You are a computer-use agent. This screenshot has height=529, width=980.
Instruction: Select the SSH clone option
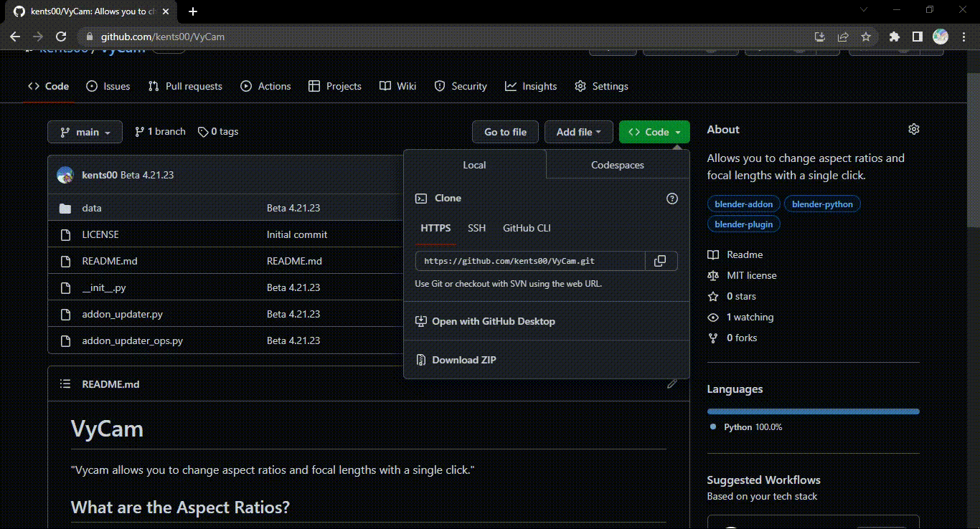(476, 228)
